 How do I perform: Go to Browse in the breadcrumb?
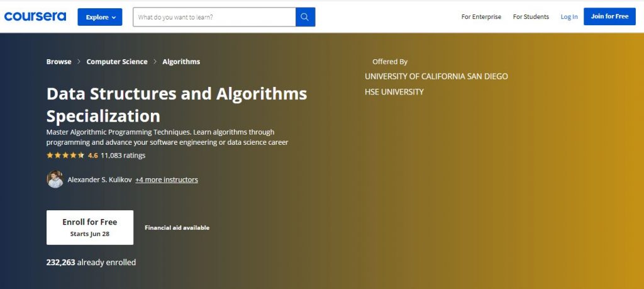(58, 62)
